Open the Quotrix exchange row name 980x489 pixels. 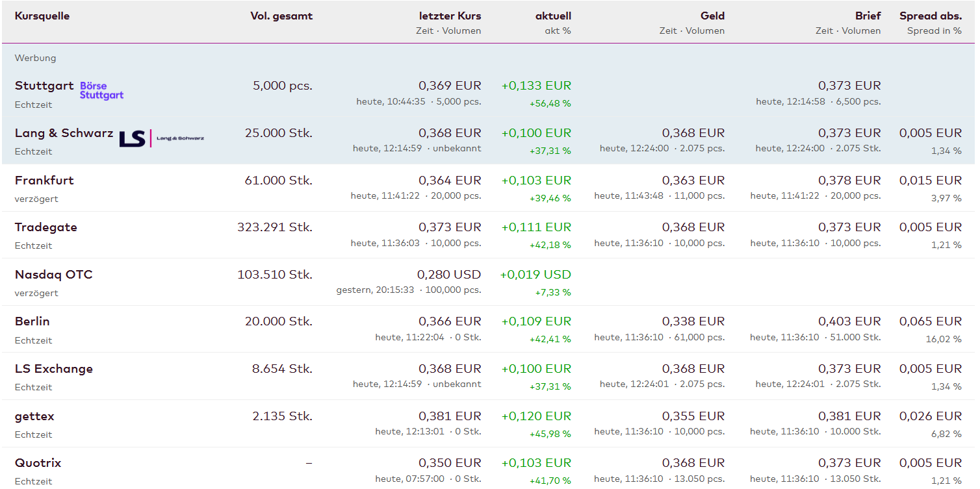click(x=38, y=463)
